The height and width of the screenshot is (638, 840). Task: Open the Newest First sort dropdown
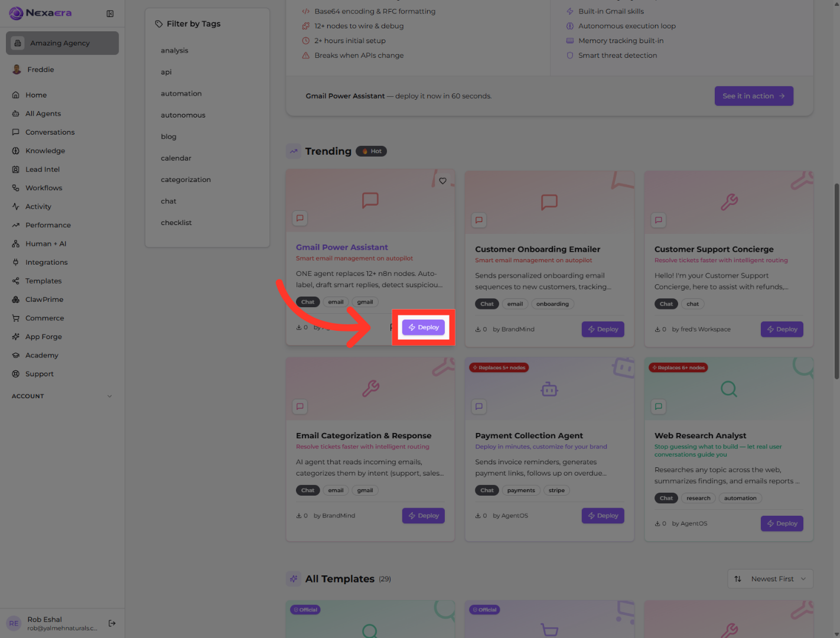770,579
